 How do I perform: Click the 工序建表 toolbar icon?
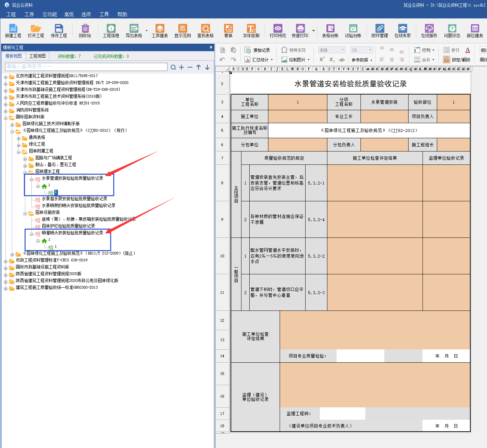click(160, 31)
